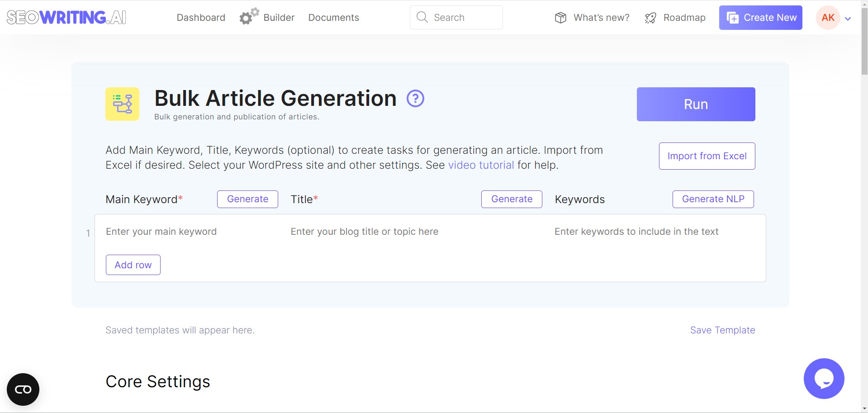Image resolution: width=868 pixels, height=413 pixels.
Task: Expand the account dropdown chevron
Action: (848, 19)
